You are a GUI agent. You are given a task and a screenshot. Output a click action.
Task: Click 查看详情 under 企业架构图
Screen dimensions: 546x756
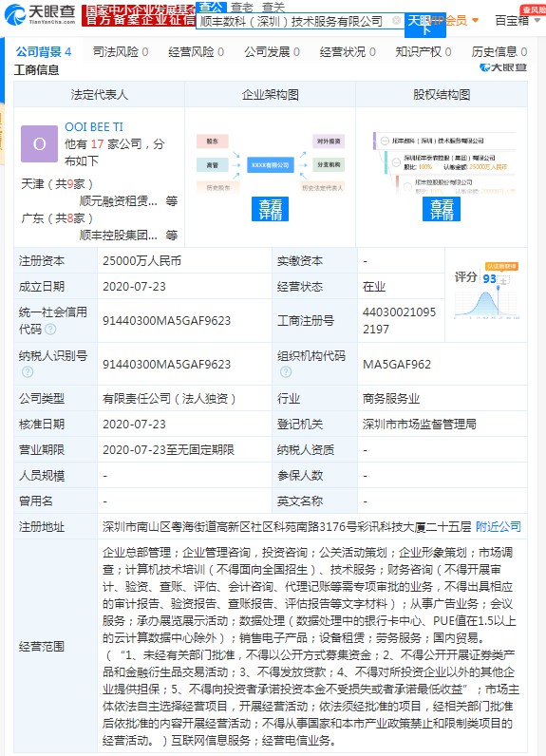click(270, 209)
